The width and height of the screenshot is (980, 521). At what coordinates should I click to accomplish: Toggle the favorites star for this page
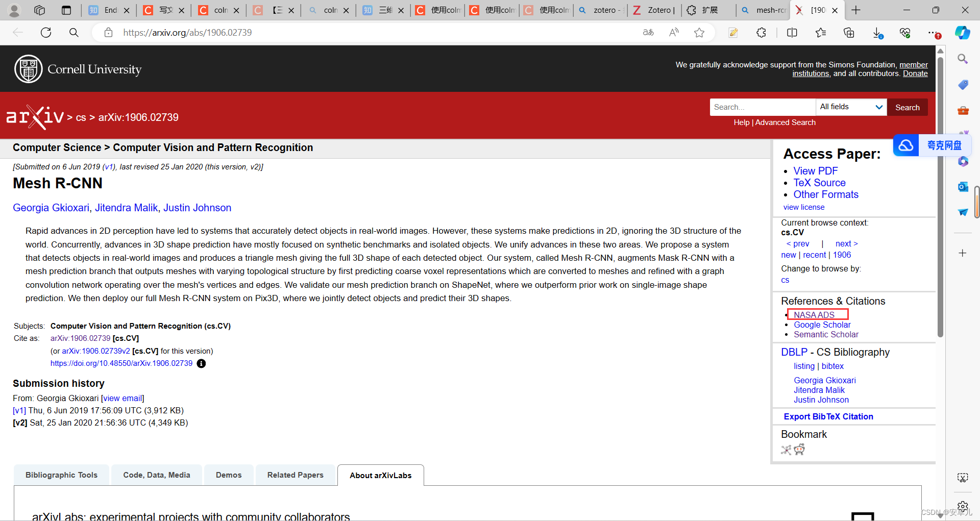pos(699,32)
